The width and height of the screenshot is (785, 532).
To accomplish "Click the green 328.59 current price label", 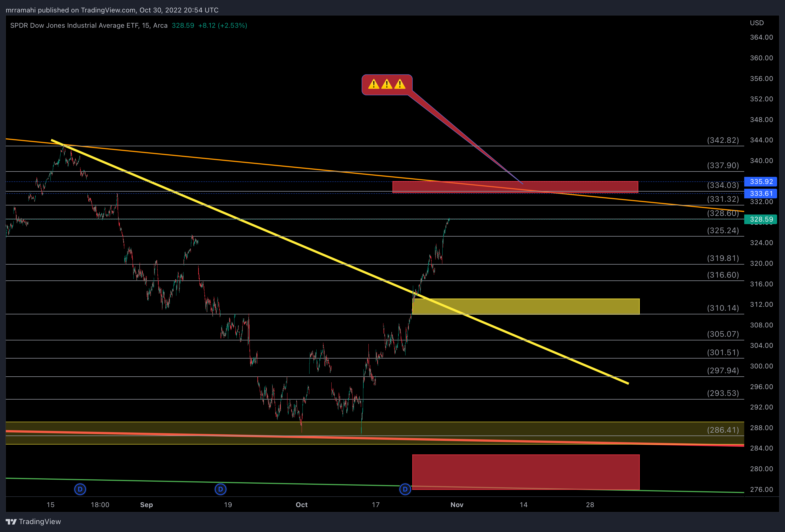I will coord(761,219).
